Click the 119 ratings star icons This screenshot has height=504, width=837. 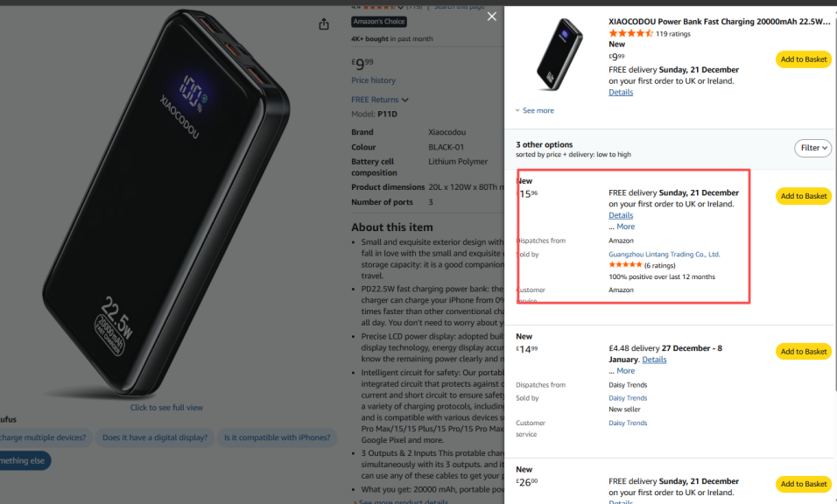coord(630,33)
